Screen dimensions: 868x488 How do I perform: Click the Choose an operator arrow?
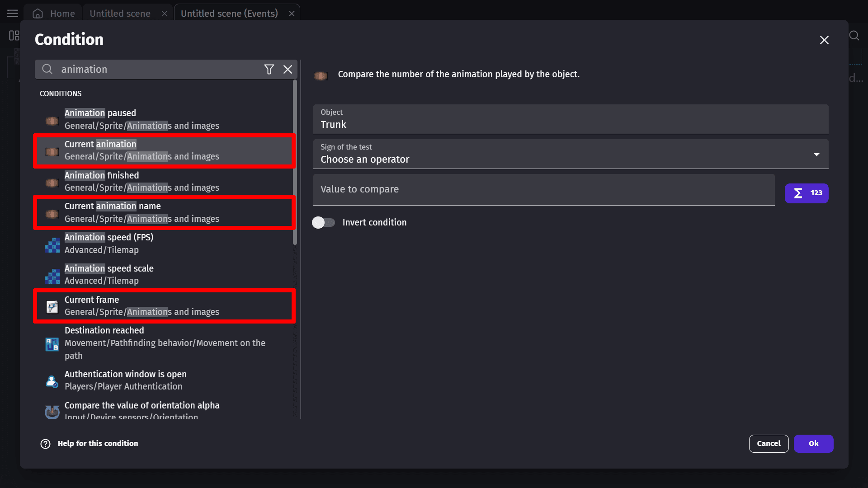(816, 155)
